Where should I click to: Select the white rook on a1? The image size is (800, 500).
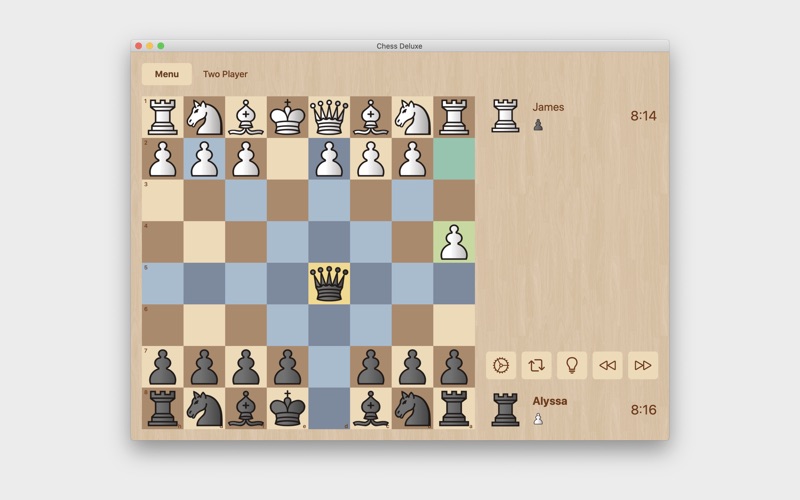click(x=454, y=117)
